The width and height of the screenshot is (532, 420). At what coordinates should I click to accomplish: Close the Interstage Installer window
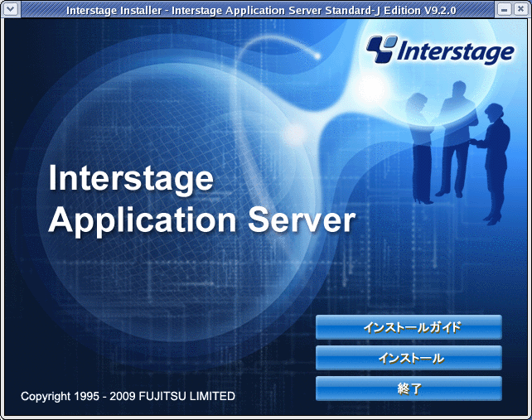pyautogui.click(x=520, y=9)
